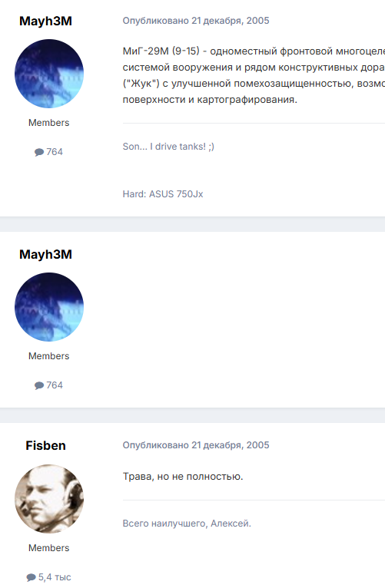Open Fisben's pilot avatar picture

point(49,499)
